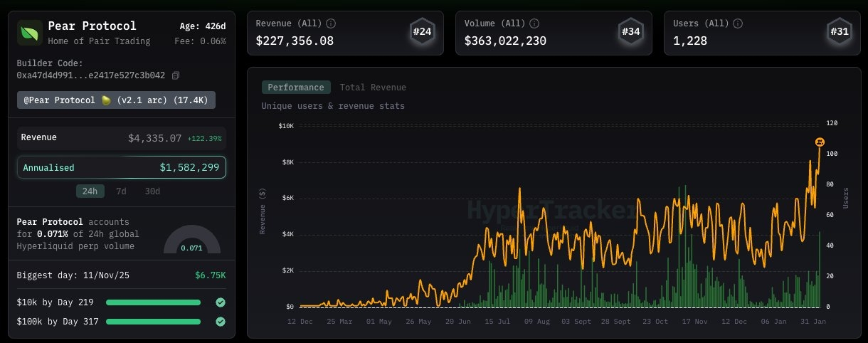Click the #31 users rank badge

tap(839, 32)
